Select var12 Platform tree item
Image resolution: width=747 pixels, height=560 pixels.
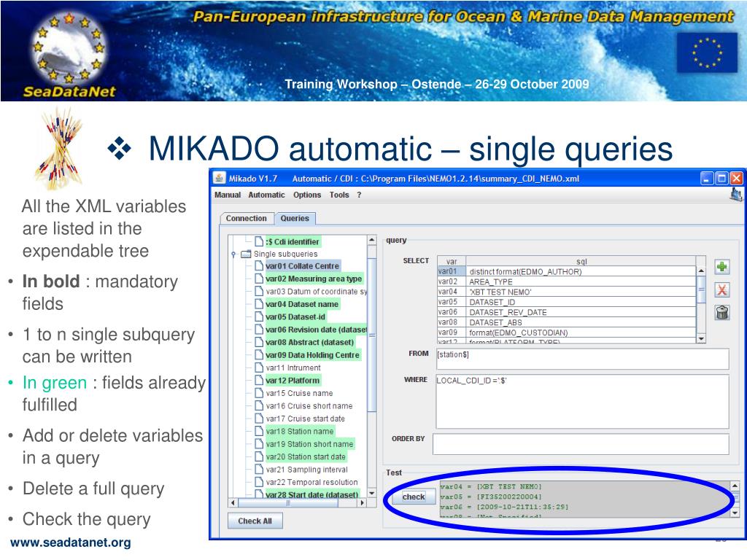[293, 381]
